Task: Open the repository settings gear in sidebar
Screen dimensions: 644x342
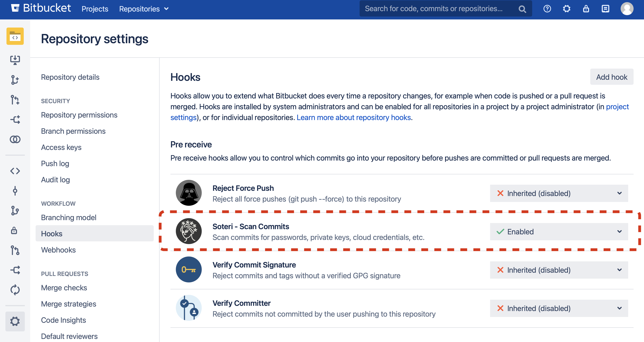Action: [x=15, y=321]
